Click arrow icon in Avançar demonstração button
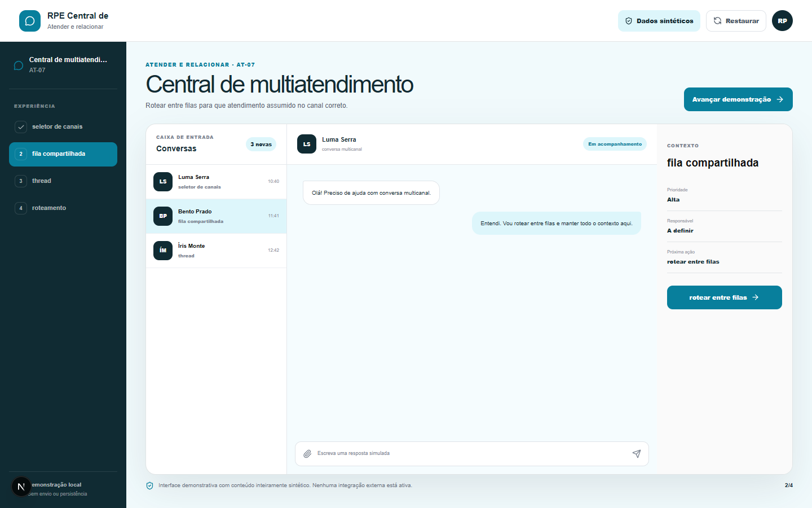The height and width of the screenshot is (508, 812). pos(780,99)
